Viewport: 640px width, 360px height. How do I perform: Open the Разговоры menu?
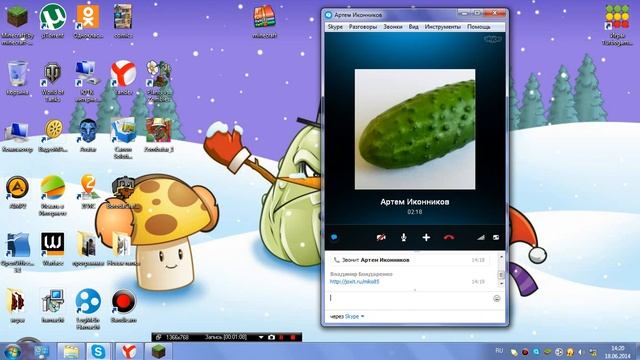click(362, 27)
